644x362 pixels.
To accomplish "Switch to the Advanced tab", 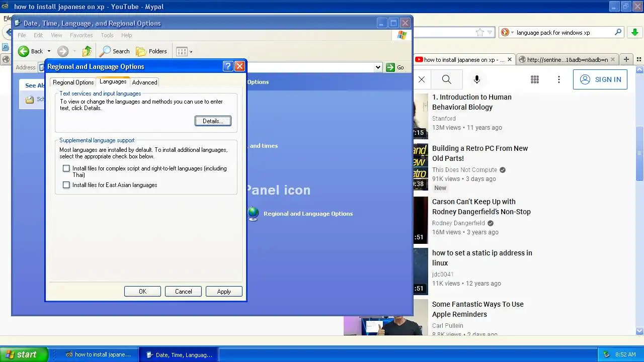I will pos(144,82).
